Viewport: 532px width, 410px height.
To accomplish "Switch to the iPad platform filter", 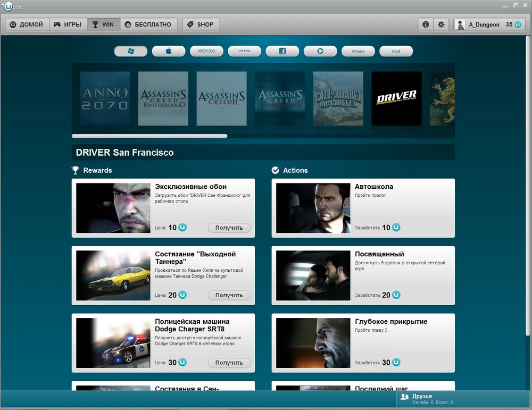I will point(396,51).
